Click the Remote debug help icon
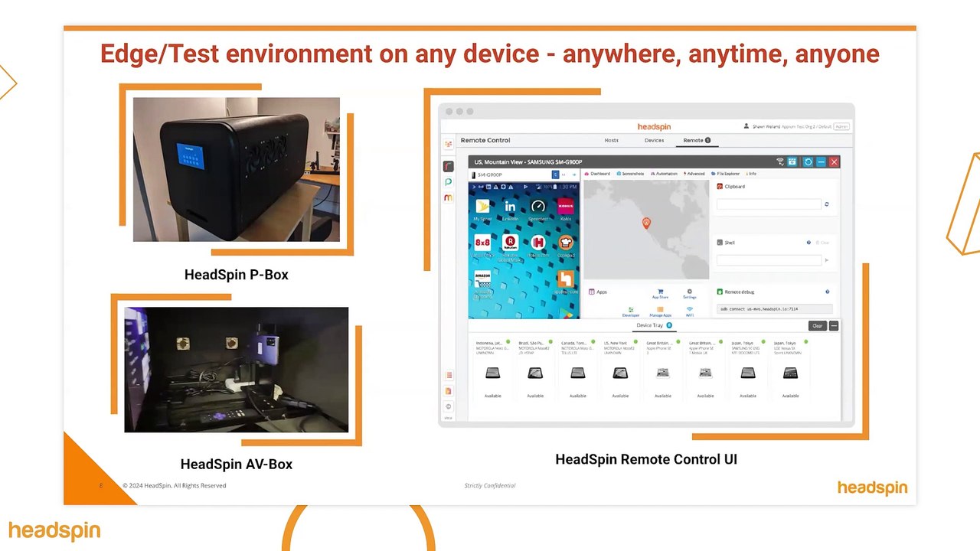Image resolution: width=980 pixels, height=551 pixels. click(x=828, y=292)
